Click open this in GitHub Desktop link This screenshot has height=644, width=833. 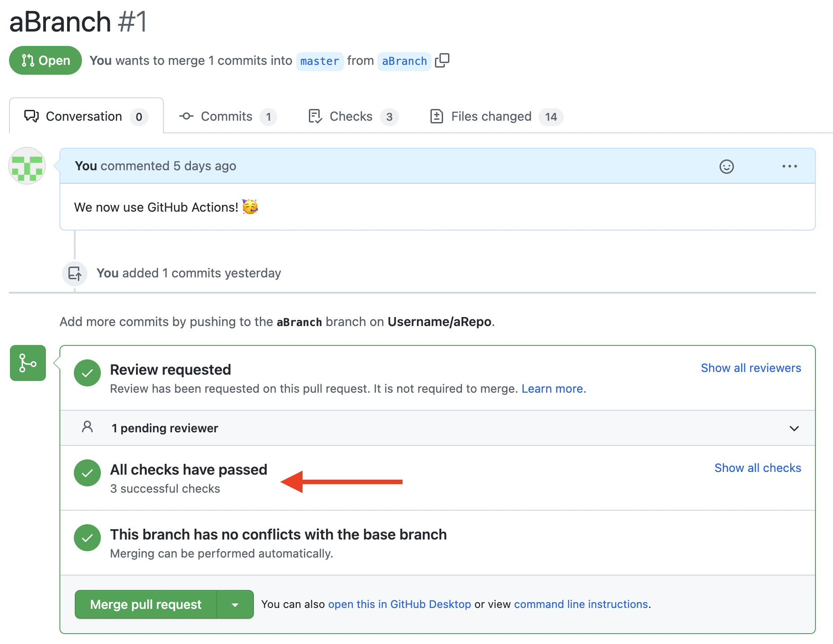coord(399,604)
